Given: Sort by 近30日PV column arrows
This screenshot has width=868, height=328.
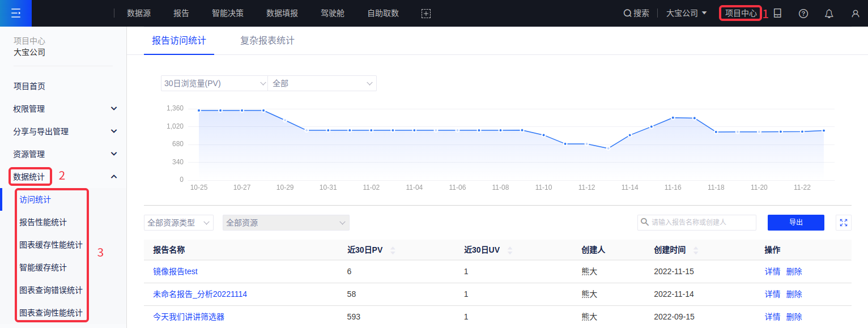Looking at the screenshot, I should pos(393,250).
